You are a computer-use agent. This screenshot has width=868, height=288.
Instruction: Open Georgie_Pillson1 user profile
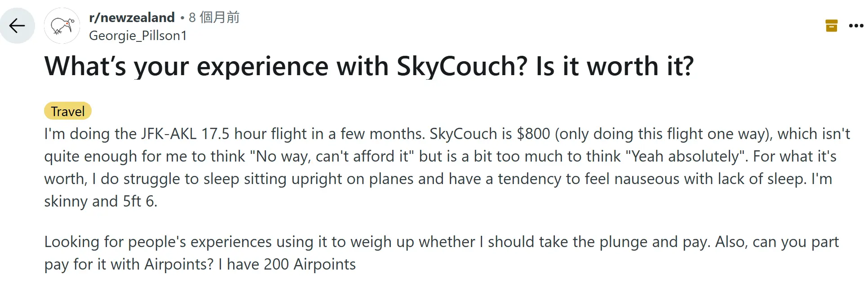click(138, 36)
